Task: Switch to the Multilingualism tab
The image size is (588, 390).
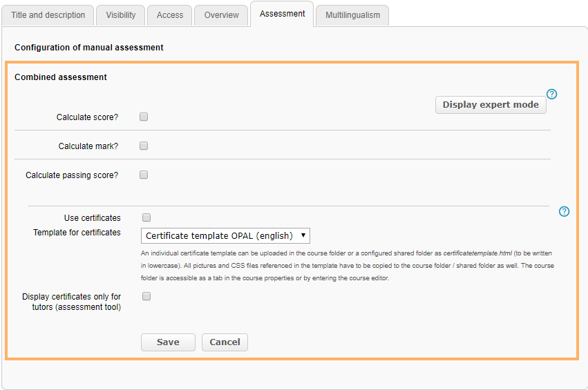Action: tap(352, 15)
